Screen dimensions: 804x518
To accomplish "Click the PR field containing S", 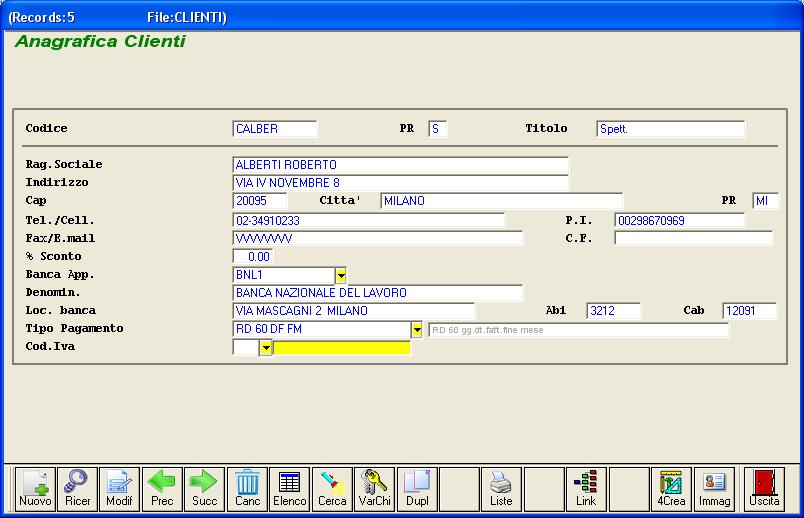I will pyautogui.click(x=438, y=129).
